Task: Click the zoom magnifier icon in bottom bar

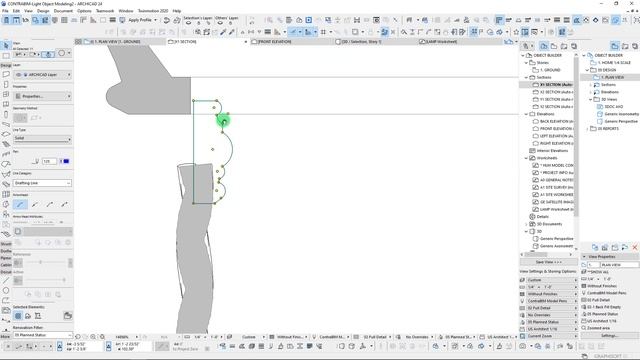Action: (x=93, y=337)
